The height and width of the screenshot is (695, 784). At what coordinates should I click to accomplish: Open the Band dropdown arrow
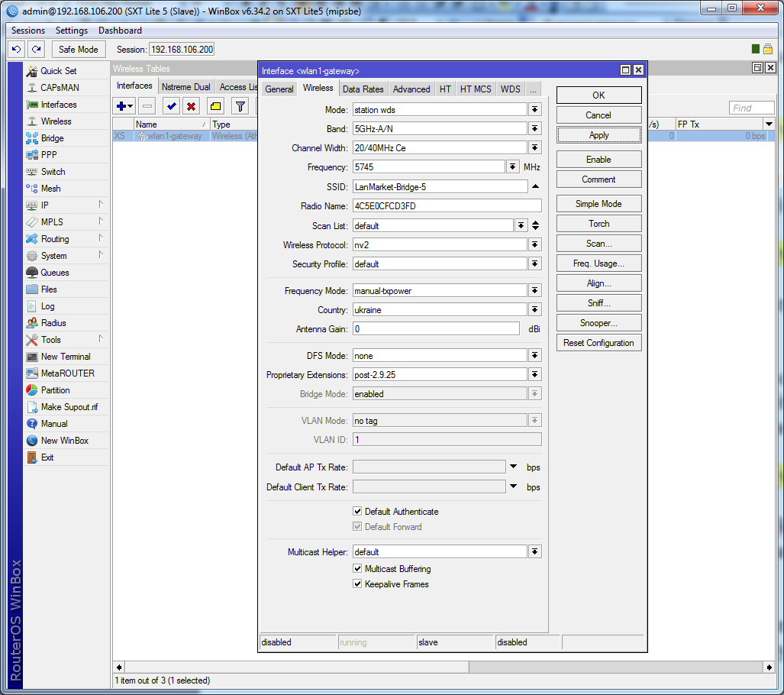(535, 129)
